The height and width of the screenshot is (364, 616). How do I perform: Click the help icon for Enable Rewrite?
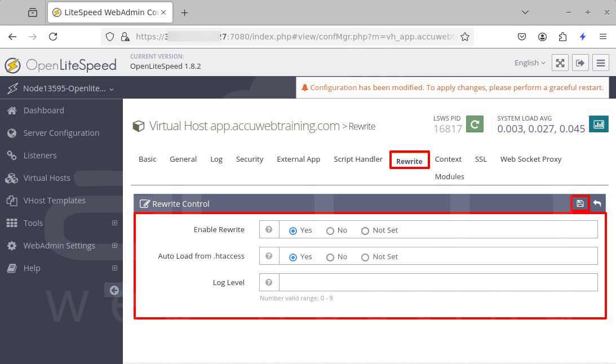tap(269, 229)
